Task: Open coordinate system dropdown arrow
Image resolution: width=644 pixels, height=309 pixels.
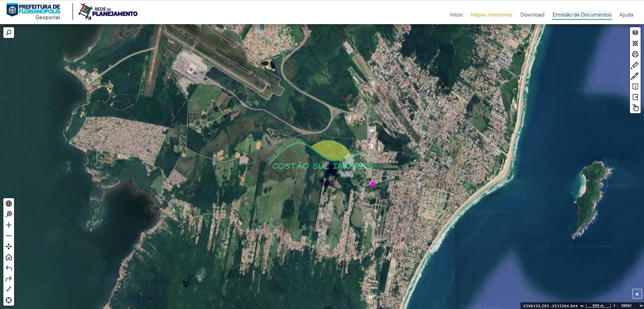Action: (x=582, y=306)
